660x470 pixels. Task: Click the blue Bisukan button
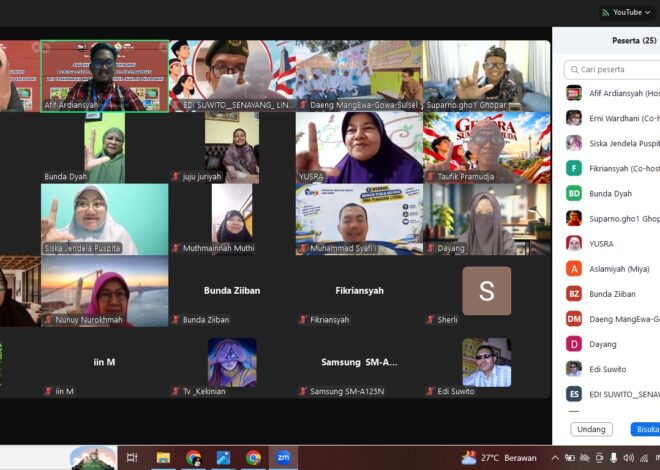645,429
